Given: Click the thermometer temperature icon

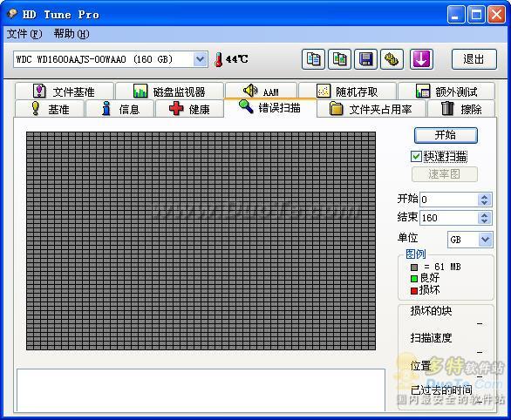Looking at the screenshot, I should (219, 60).
